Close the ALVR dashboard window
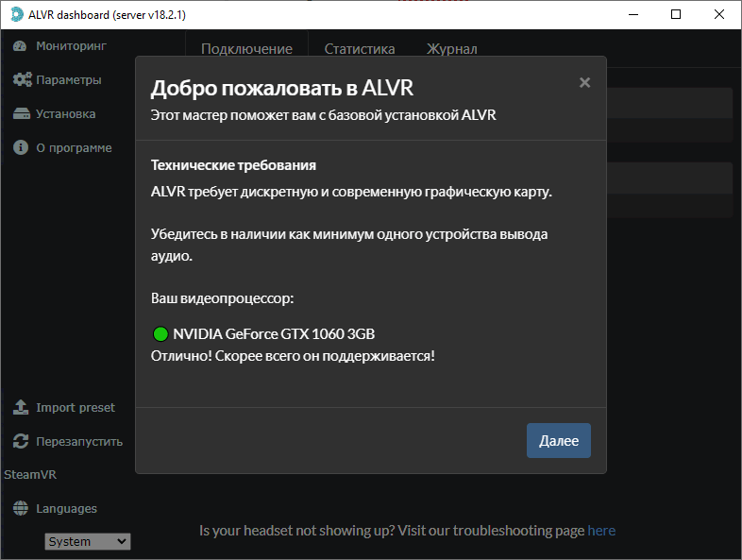The image size is (742, 560). click(718, 14)
